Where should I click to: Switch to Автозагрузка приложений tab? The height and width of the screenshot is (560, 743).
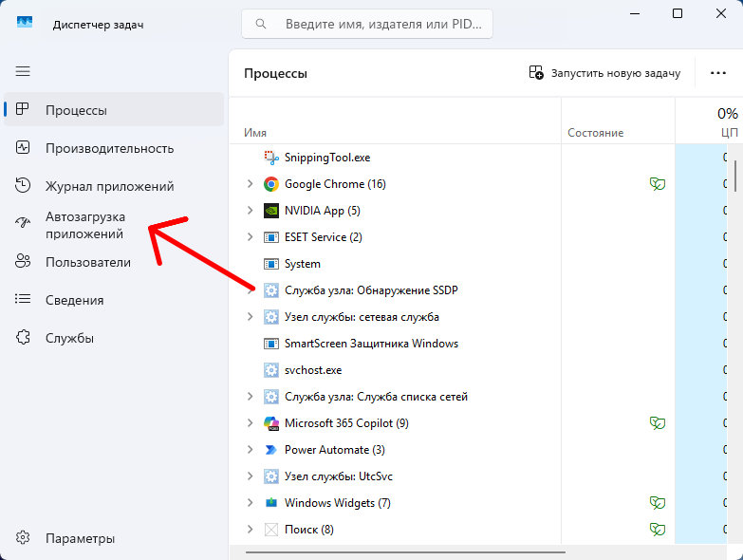(x=114, y=224)
